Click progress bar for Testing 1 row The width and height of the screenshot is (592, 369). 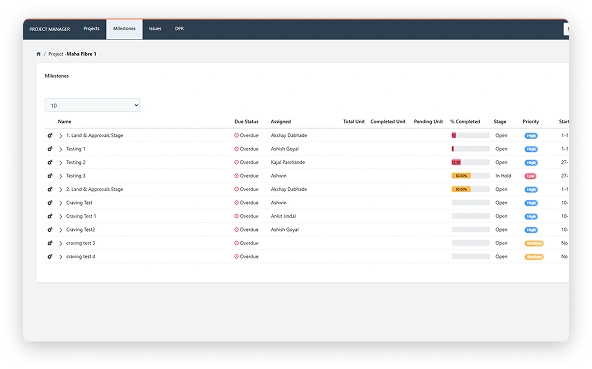pyautogui.click(x=470, y=149)
